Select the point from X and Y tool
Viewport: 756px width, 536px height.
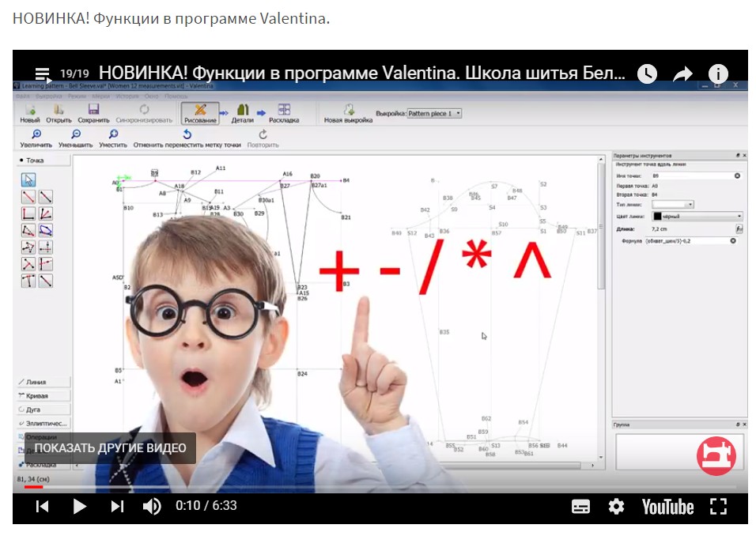coord(28,247)
